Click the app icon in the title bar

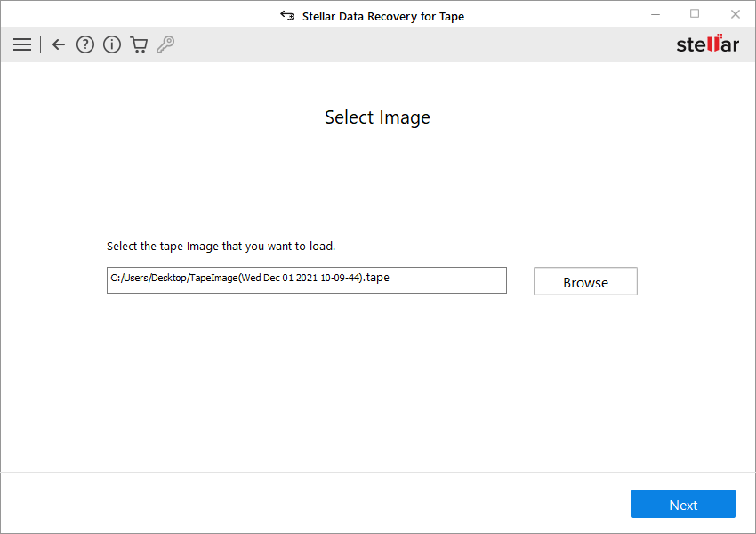(287, 15)
